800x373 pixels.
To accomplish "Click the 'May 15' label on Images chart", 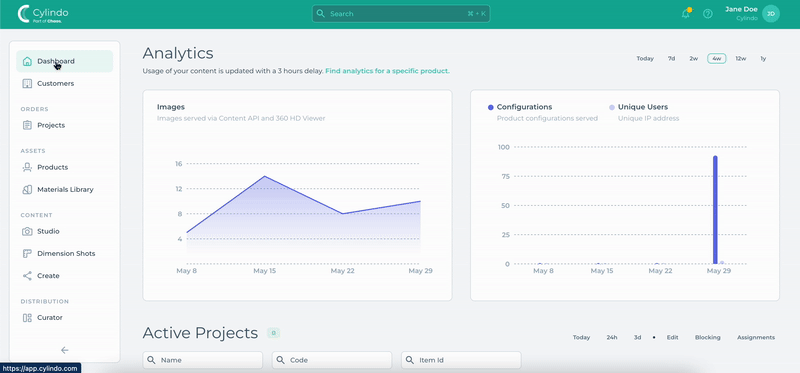I will pyautogui.click(x=264, y=271).
